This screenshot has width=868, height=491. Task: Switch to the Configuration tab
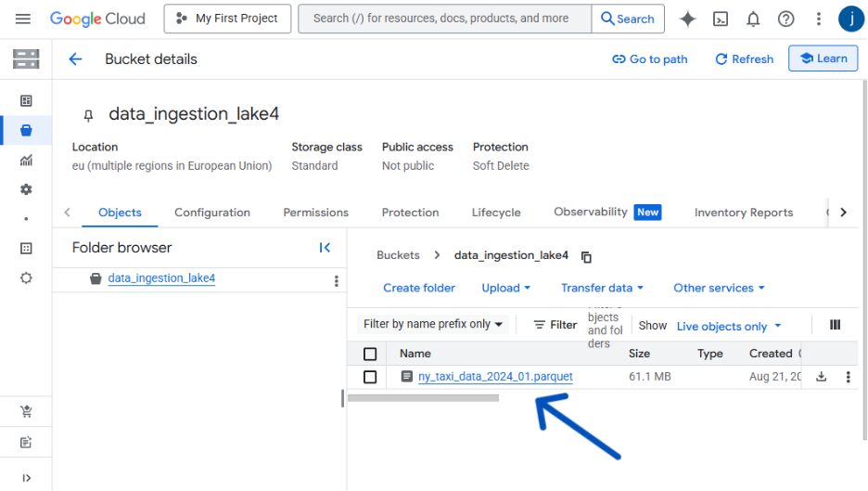pyautogui.click(x=212, y=213)
